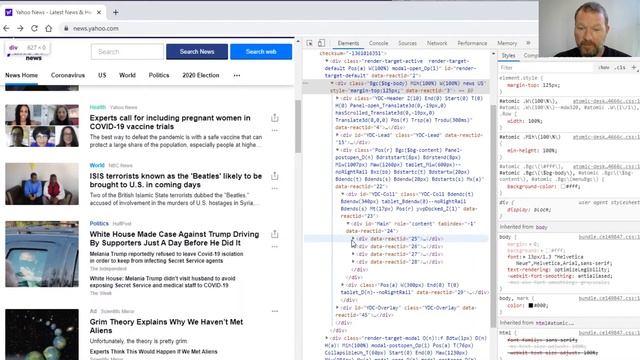Open the COVID-19 vaccine trials headline
This screenshot has height=360, width=640.
click(170, 122)
